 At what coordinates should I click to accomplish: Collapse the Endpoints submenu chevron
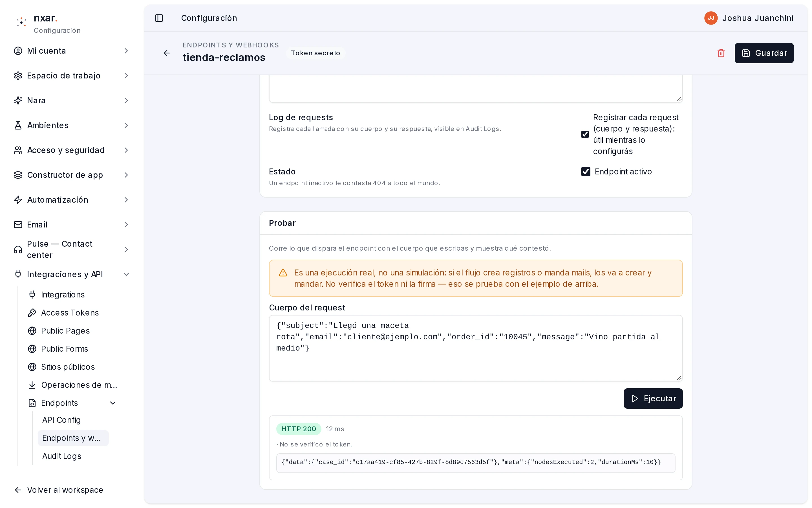(113, 403)
